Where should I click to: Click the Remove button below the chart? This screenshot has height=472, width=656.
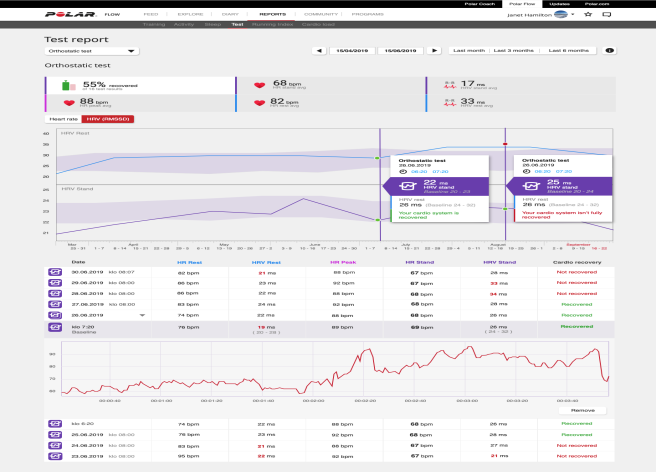pyautogui.click(x=581, y=410)
